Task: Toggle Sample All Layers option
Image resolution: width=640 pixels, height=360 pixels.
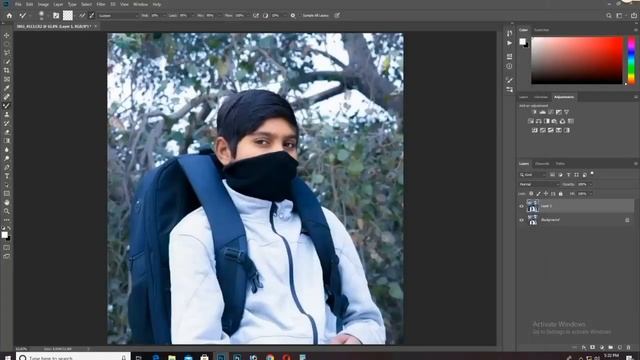Action: click(x=316, y=16)
